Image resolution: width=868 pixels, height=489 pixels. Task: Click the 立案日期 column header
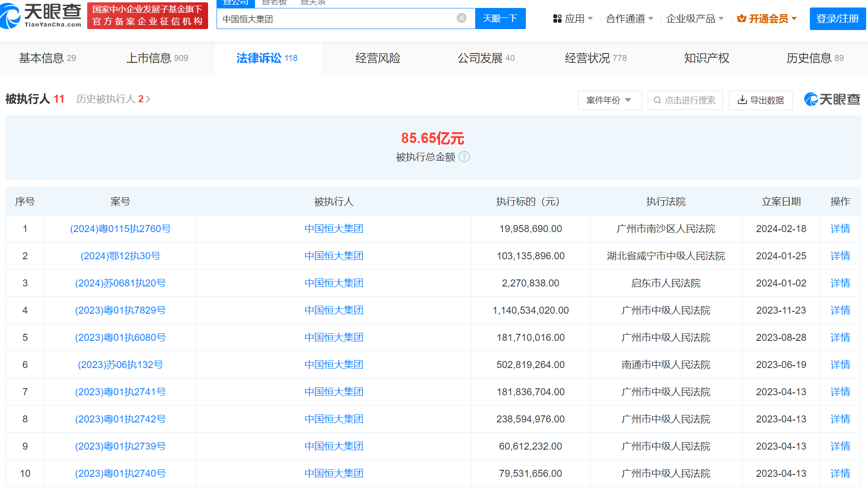[781, 202]
